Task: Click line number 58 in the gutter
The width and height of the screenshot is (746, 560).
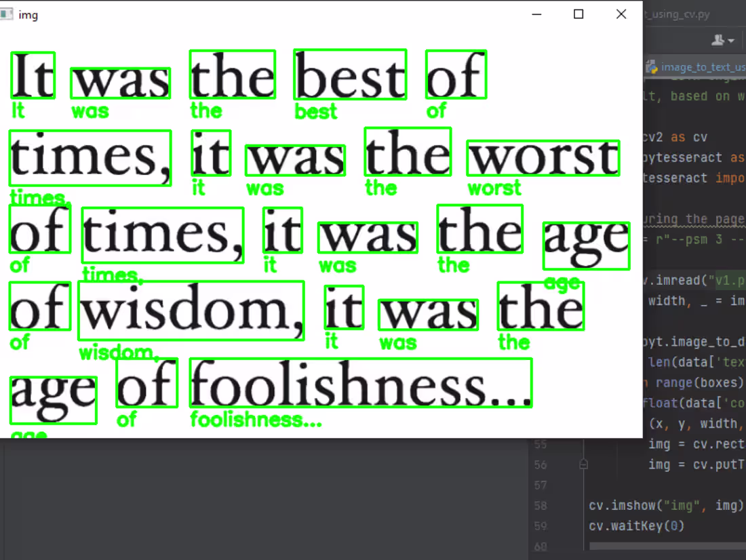Action: (540, 505)
